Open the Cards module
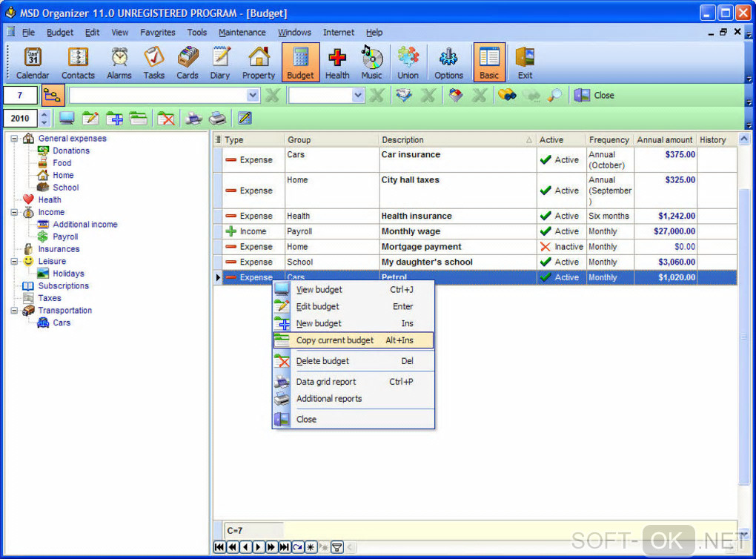Screen dimensions: 756x559 coord(188,63)
